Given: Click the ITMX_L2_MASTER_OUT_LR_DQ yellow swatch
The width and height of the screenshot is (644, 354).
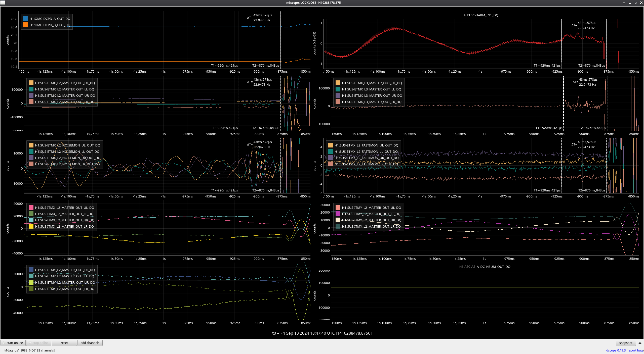Looking at the screenshot, I should tap(31, 226).
